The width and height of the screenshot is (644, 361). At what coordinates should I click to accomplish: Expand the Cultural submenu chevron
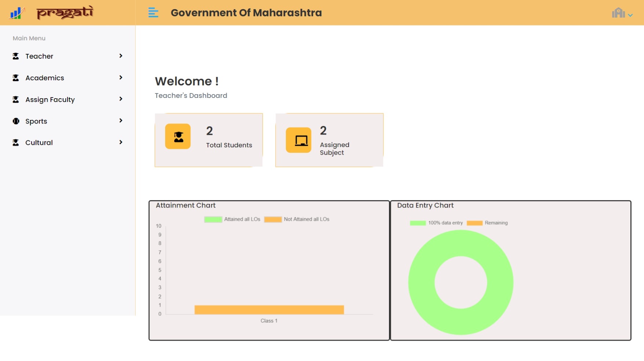tap(121, 142)
